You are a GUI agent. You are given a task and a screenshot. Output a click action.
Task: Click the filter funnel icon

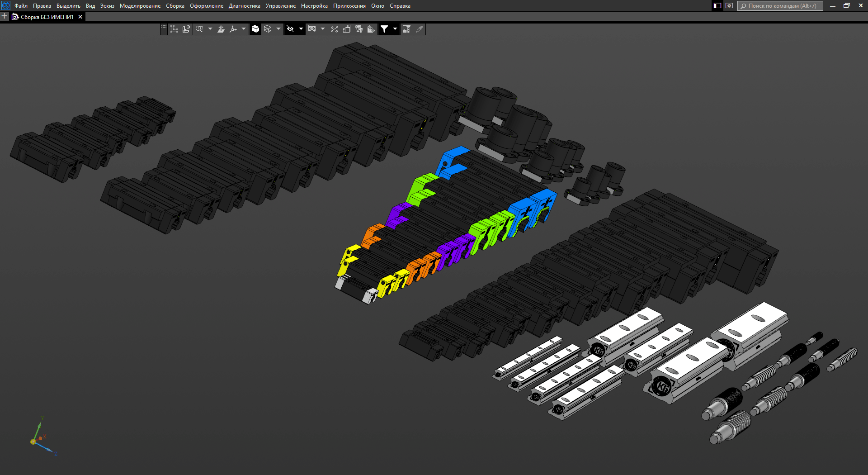point(384,29)
